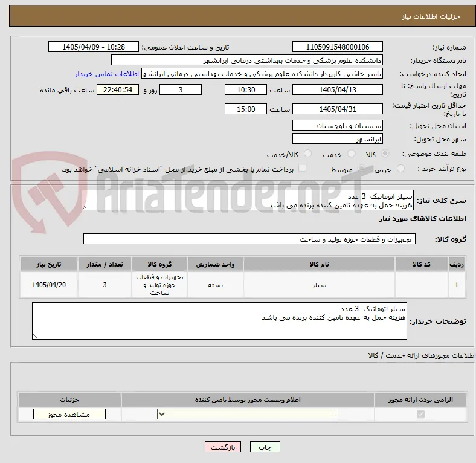Screen dimensions: 476x463
Task: Click the province field سیستان و بلوچستان
Action: pos(337,125)
